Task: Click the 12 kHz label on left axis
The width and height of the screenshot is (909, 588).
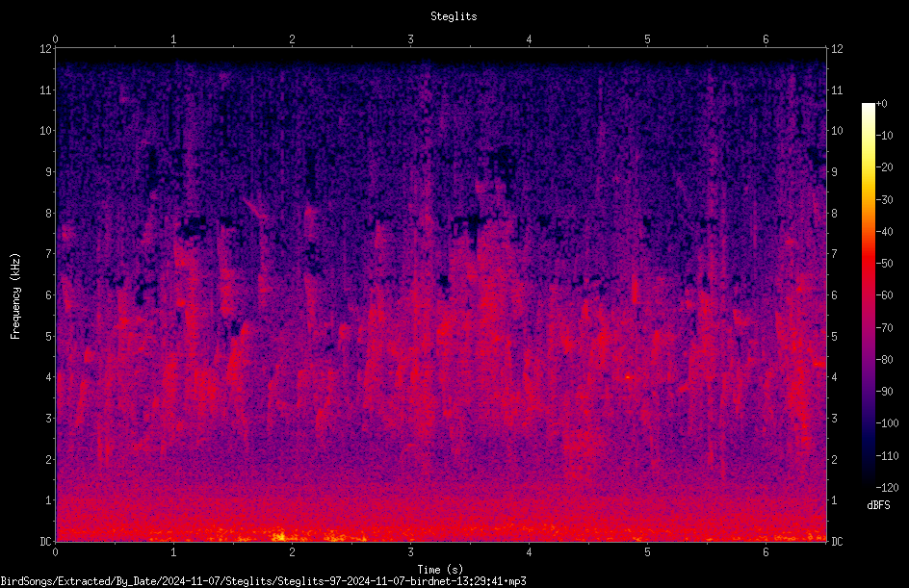Action: tap(46, 49)
